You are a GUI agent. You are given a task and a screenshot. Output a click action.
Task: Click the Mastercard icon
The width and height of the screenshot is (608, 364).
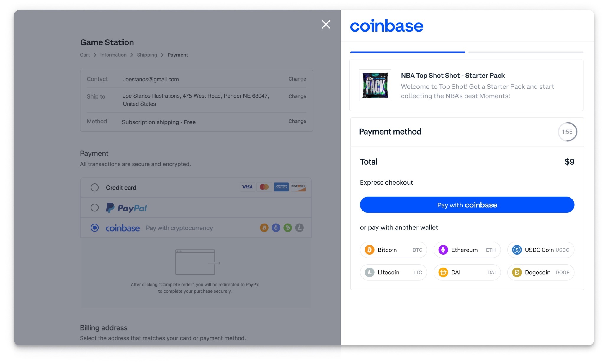click(x=264, y=187)
